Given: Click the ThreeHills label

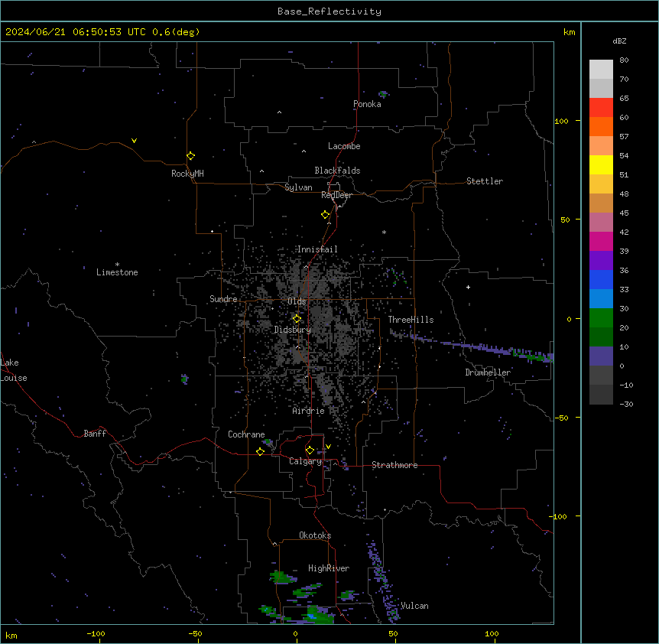Looking at the screenshot, I should click(x=411, y=320).
